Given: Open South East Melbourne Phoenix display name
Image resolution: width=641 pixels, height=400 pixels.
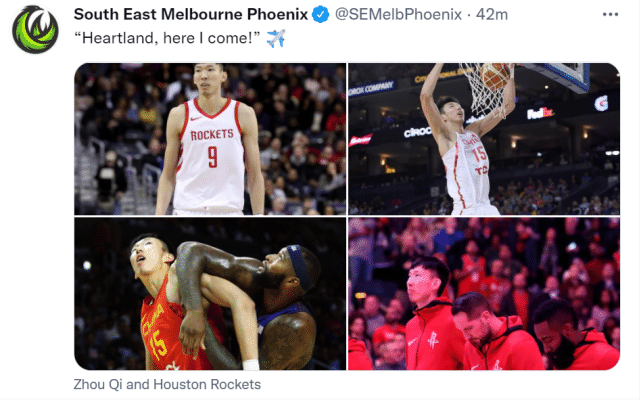Looking at the screenshot, I should [191, 14].
